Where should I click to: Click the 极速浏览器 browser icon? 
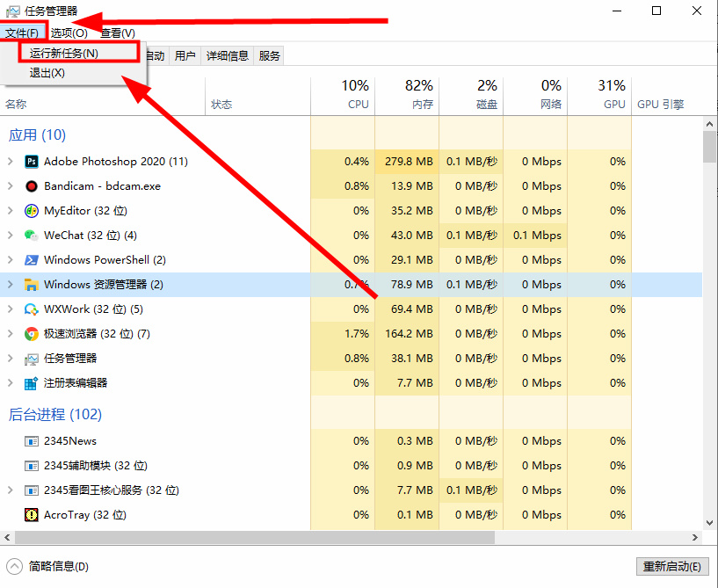[30, 333]
